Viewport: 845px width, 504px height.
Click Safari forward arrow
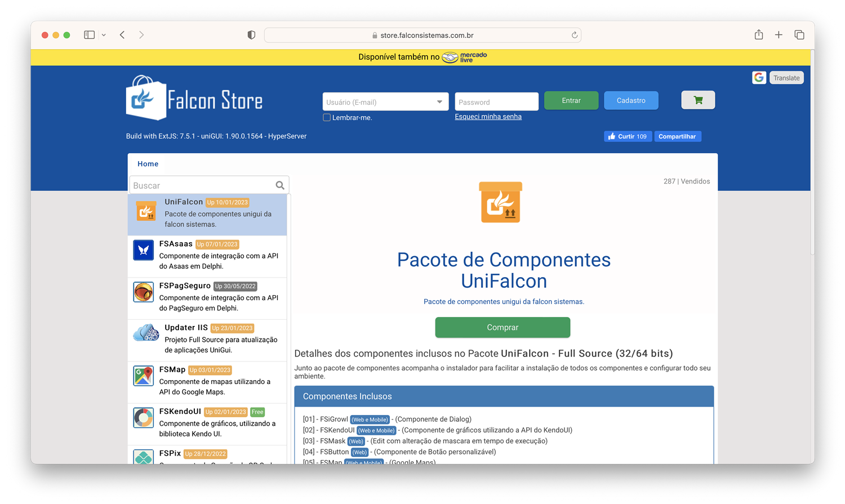click(141, 35)
